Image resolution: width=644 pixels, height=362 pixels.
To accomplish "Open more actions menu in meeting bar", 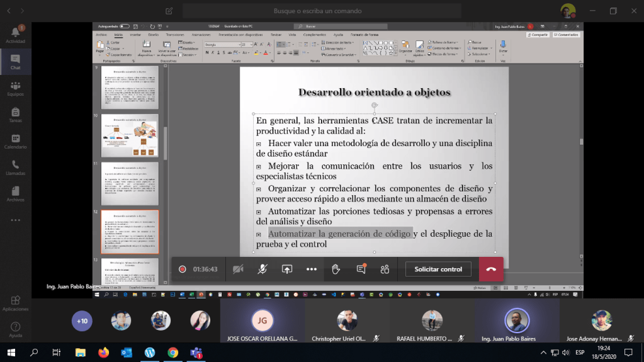I will [x=311, y=269].
